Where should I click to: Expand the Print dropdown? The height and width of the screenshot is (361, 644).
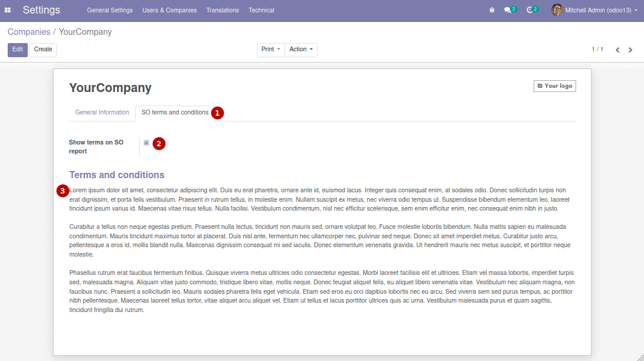271,50
